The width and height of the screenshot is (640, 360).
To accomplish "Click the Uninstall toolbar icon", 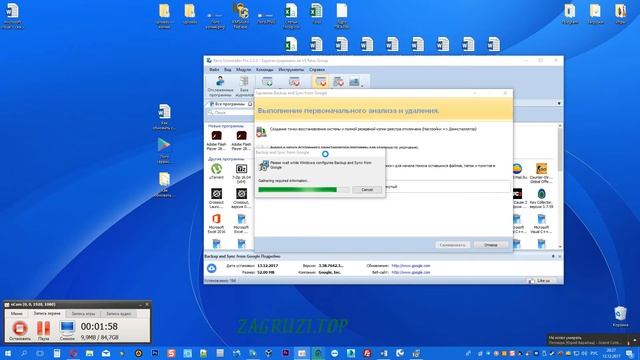I will pyautogui.click(x=294, y=82).
